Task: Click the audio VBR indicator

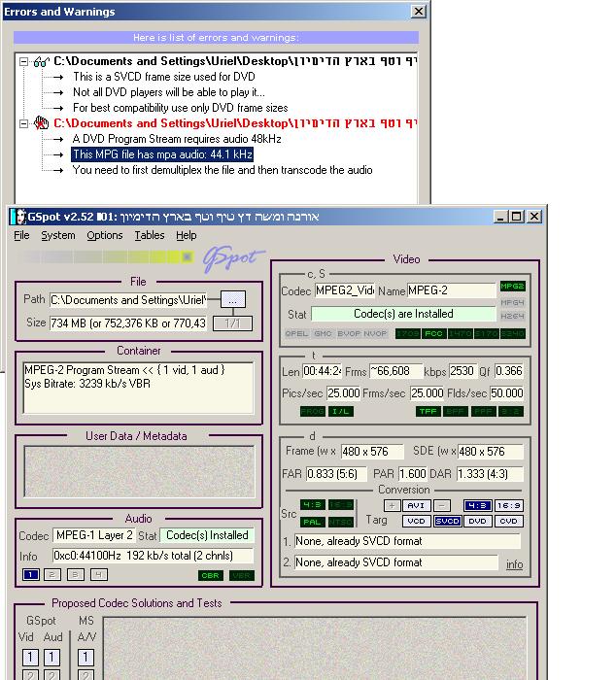Action: 242,575
